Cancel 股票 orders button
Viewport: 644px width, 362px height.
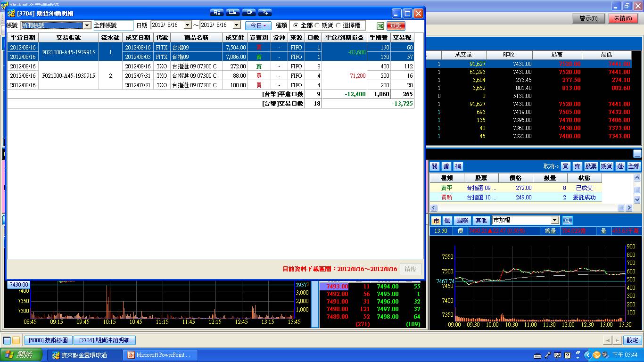[x=591, y=166]
